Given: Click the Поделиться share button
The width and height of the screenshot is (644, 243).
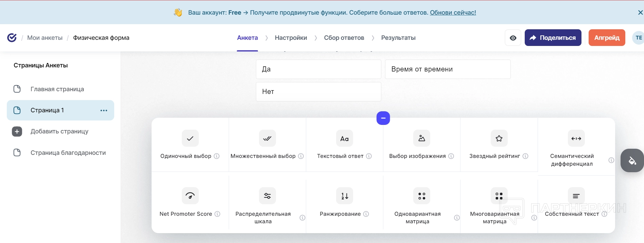Looking at the screenshot, I should (x=553, y=38).
